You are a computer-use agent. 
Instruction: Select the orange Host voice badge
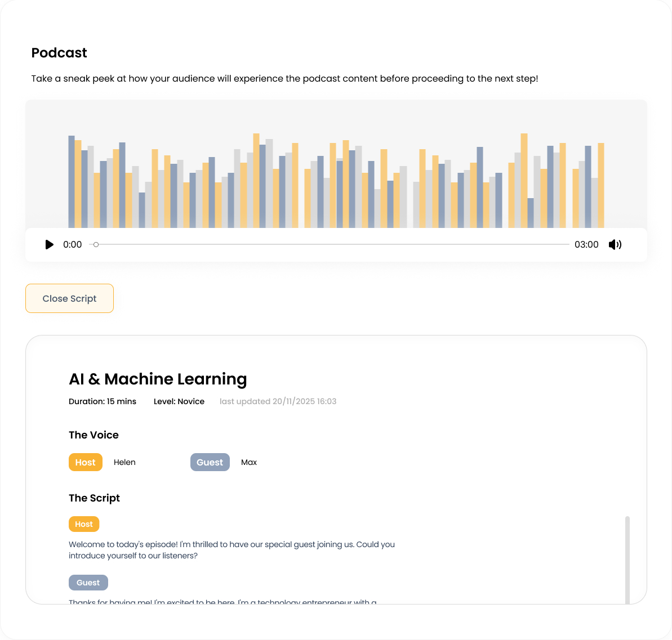tap(85, 462)
